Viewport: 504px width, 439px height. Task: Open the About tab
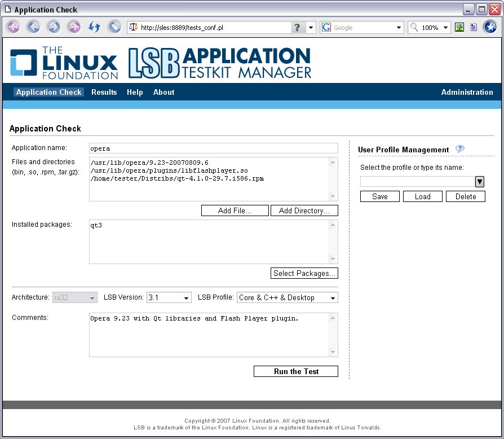pyautogui.click(x=163, y=93)
